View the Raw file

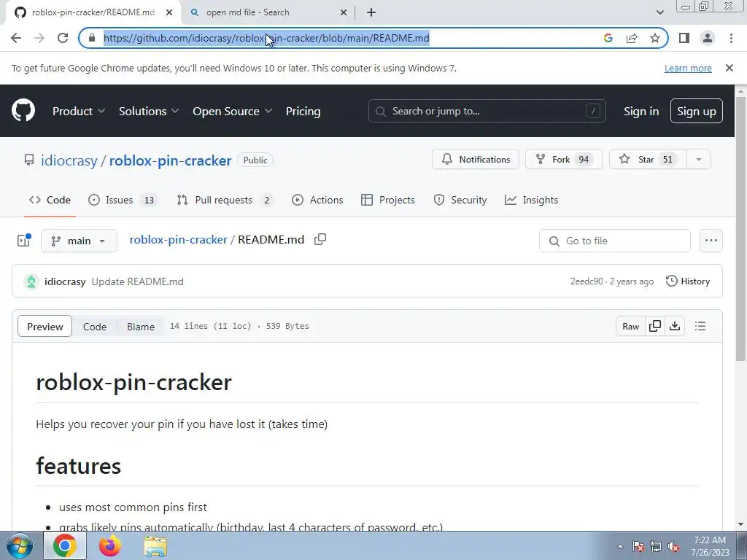pos(630,326)
